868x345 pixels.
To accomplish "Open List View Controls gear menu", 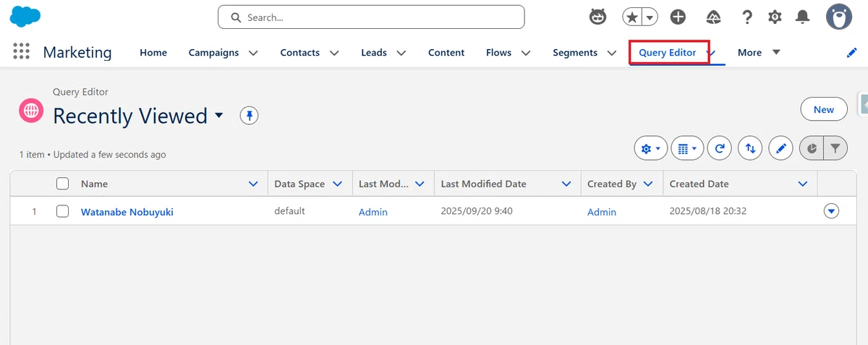I will [x=650, y=148].
